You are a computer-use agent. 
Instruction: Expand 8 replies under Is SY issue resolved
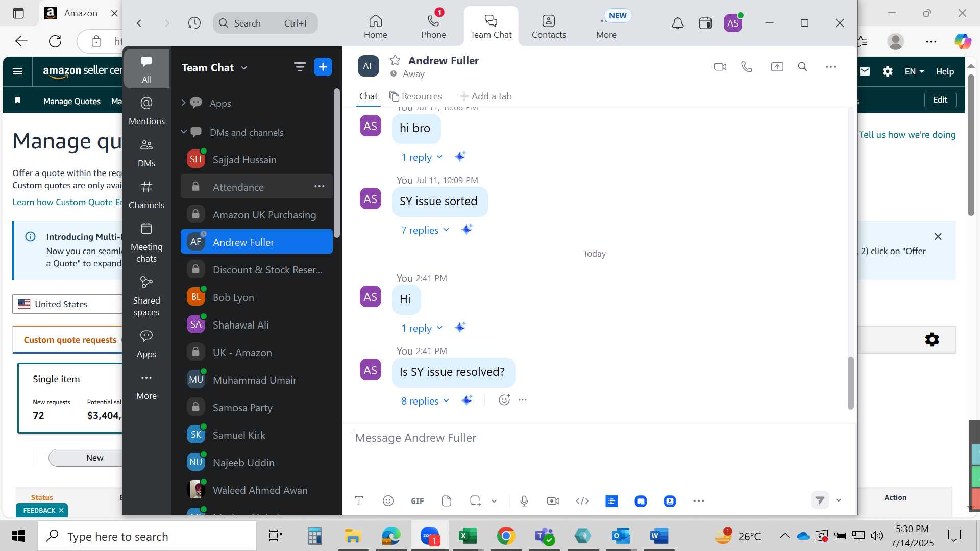[x=425, y=401]
